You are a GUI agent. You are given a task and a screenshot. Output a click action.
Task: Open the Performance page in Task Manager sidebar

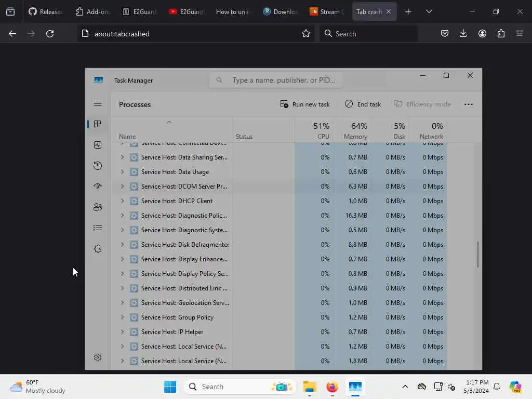click(98, 145)
